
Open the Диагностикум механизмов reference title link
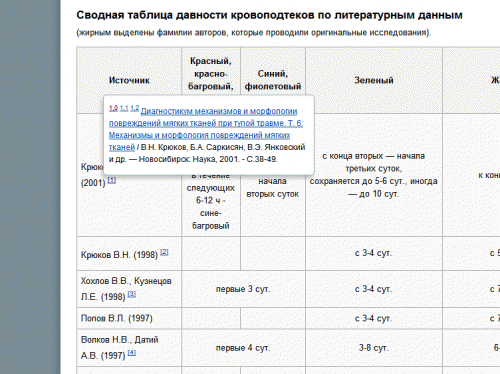tap(206, 129)
